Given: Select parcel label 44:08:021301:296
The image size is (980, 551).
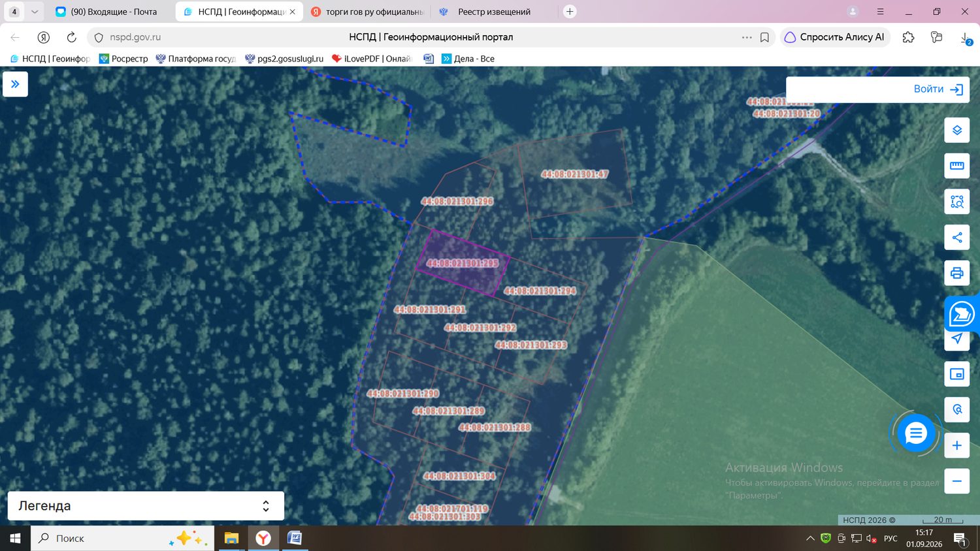Looking at the screenshot, I should (457, 201).
